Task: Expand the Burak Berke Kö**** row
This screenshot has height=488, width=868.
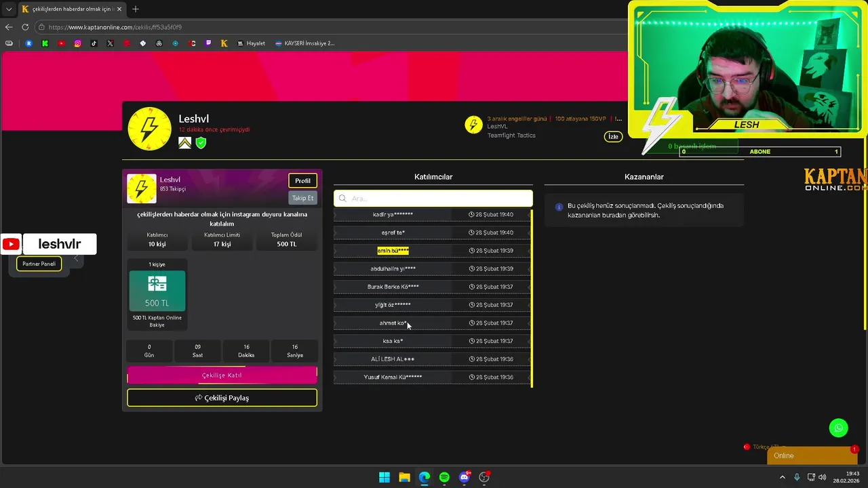Action: tap(432, 287)
